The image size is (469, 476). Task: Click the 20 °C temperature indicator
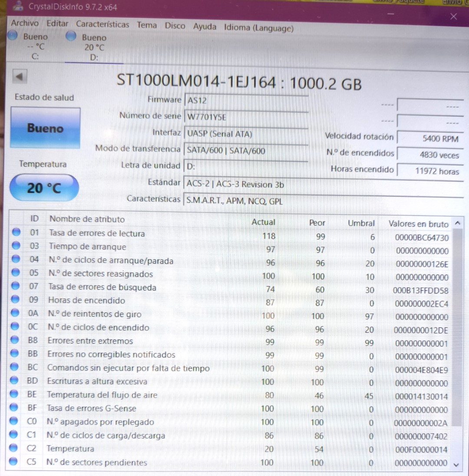pos(43,187)
